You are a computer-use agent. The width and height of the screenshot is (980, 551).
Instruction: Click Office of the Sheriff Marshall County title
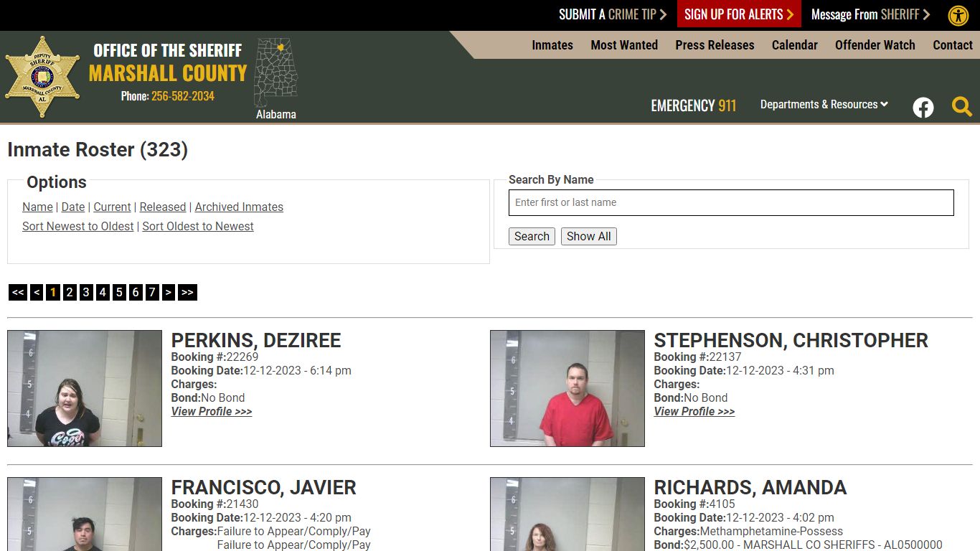[168, 62]
